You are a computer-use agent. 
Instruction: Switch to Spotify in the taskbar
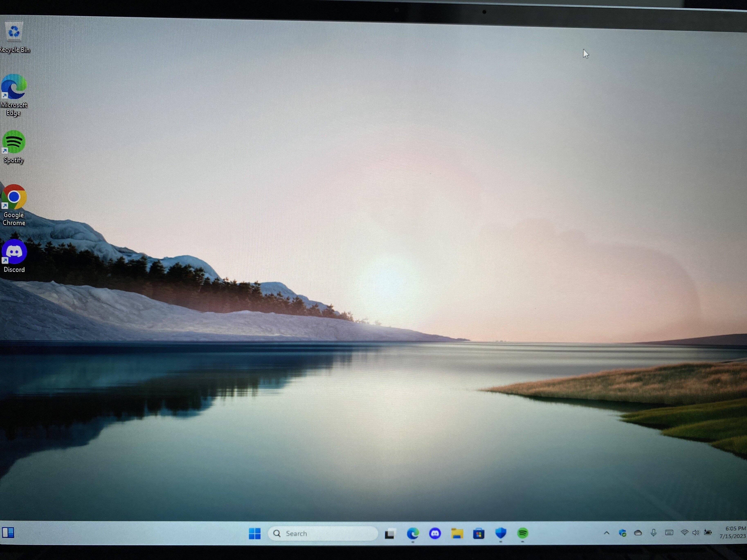522,533
